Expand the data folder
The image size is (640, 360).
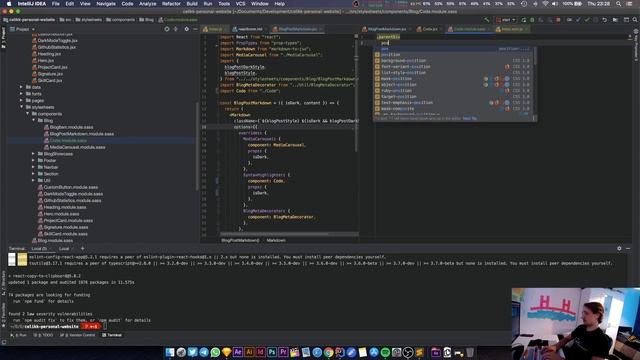(21, 87)
